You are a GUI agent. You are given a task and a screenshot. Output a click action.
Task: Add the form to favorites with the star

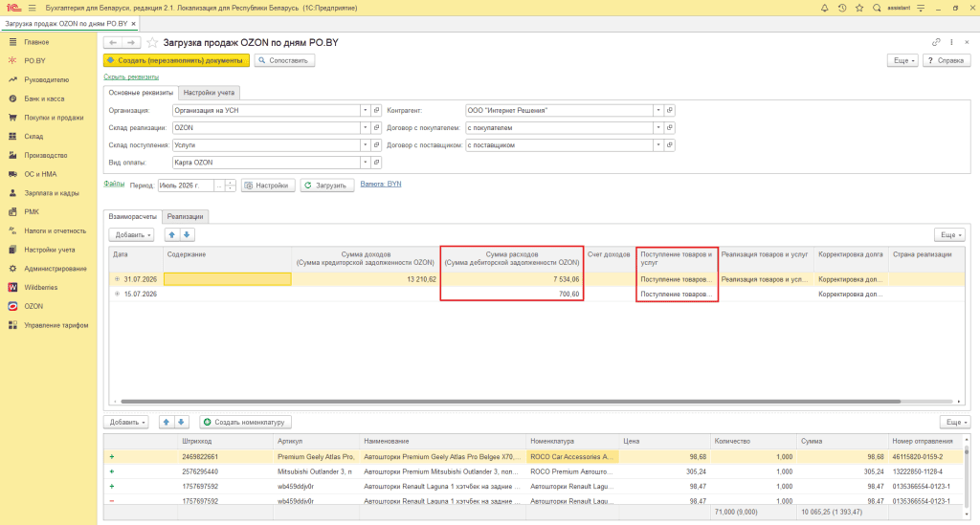click(152, 42)
